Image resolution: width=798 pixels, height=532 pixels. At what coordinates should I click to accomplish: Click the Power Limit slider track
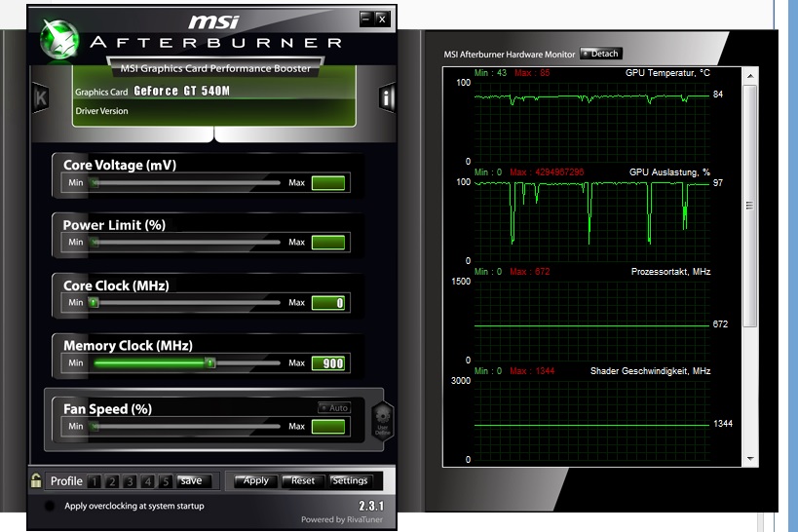186,243
